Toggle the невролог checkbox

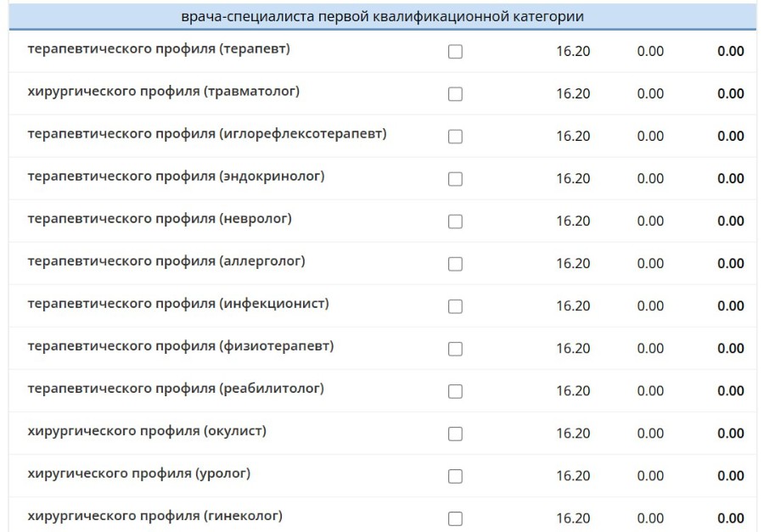point(455,221)
